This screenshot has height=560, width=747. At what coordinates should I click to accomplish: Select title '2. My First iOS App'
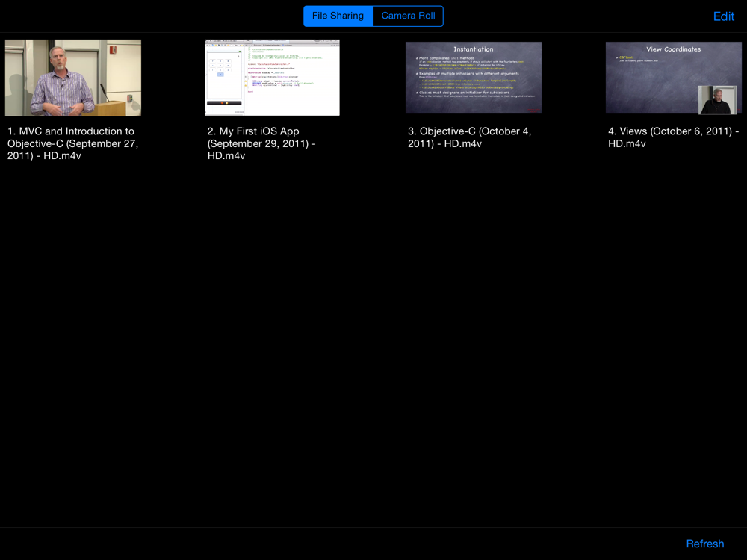tap(261, 143)
